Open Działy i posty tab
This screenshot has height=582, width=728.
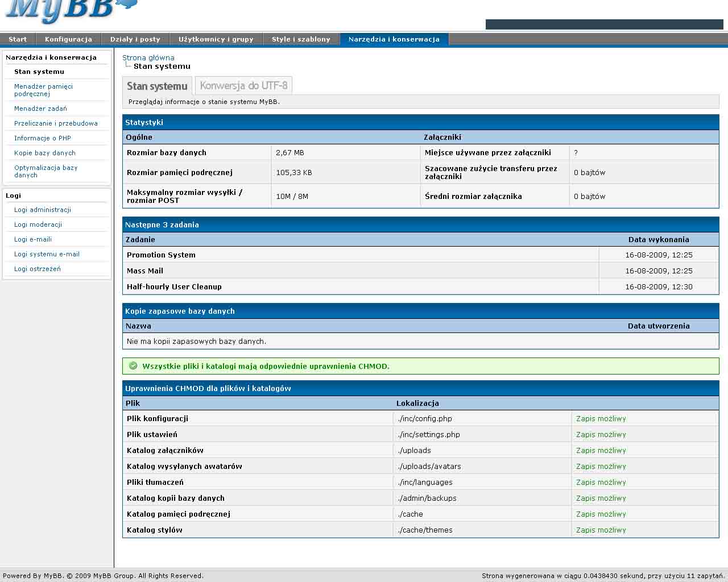135,39
